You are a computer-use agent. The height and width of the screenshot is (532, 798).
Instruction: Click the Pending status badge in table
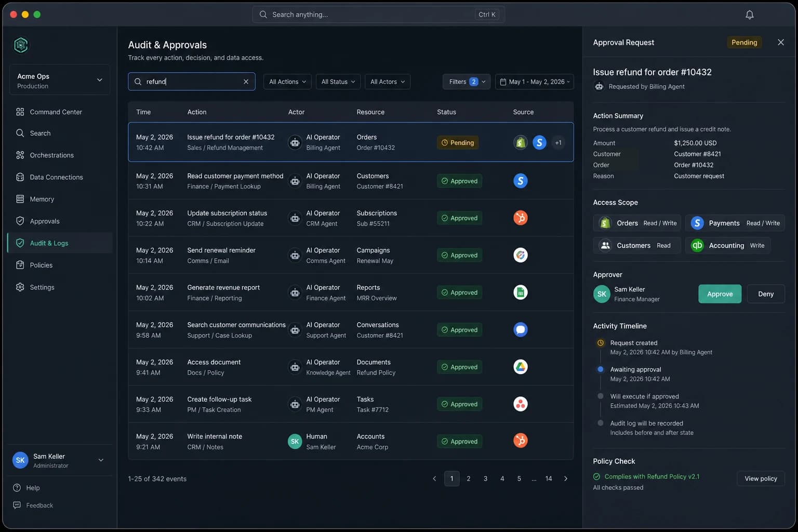point(458,142)
